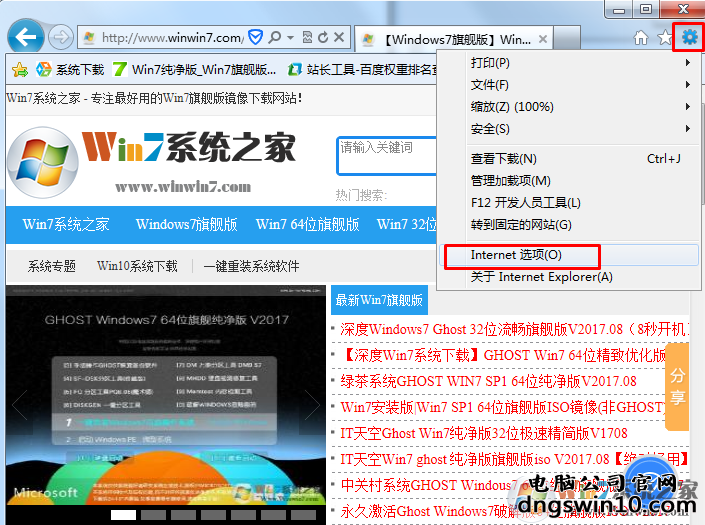Open 绿茶系统GHOST WIN7 SP1 64位纯净版 article
The height and width of the screenshot is (525, 705).
488,382
